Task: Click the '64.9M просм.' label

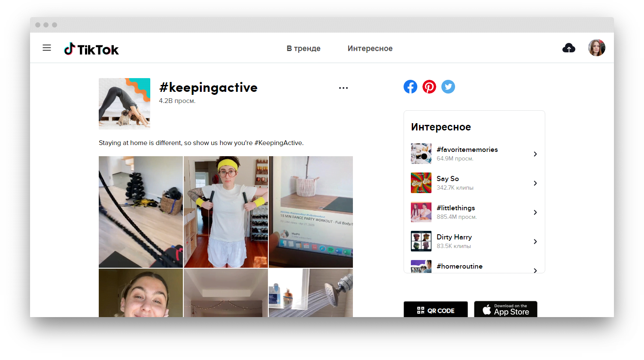Action: click(455, 158)
